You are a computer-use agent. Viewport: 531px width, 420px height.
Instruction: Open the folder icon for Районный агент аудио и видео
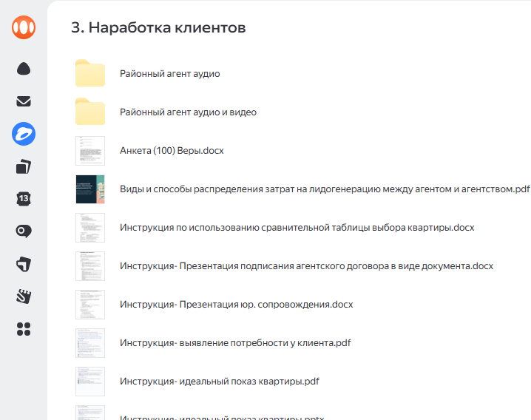pyautogui.click(x=90, y=112)
